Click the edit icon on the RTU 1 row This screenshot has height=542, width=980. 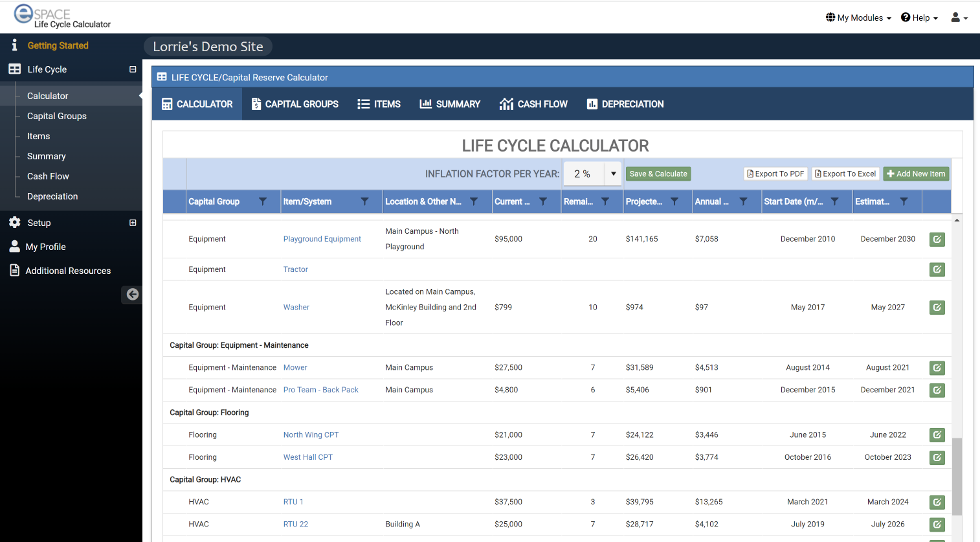[937, 502]
